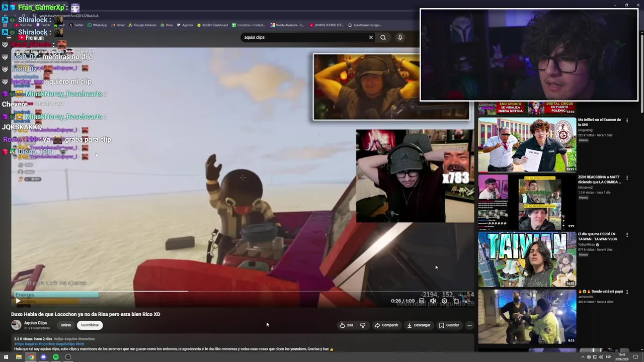
Task: Click the 'Glogloking' channel name in sidebar
Action: pos(585,130)
